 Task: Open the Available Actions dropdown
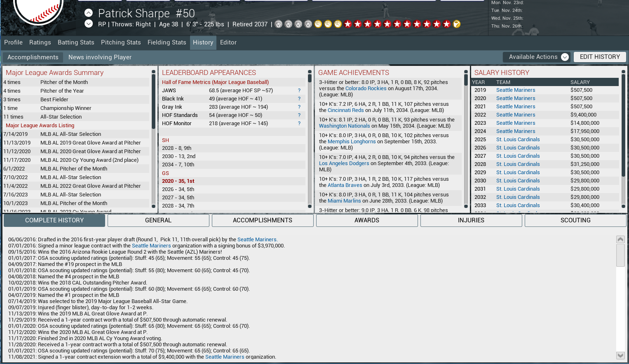click(537, 57)
